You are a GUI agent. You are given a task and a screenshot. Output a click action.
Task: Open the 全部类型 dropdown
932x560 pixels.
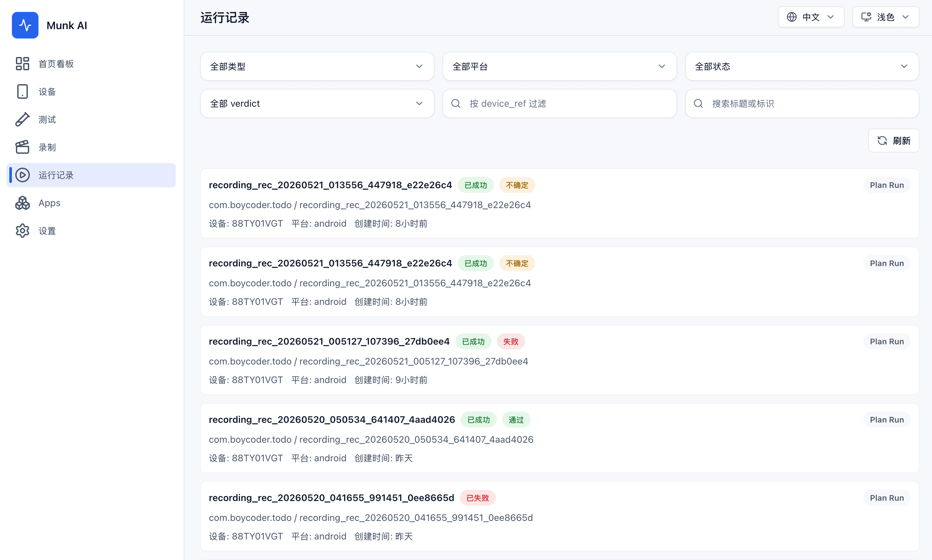317,66
